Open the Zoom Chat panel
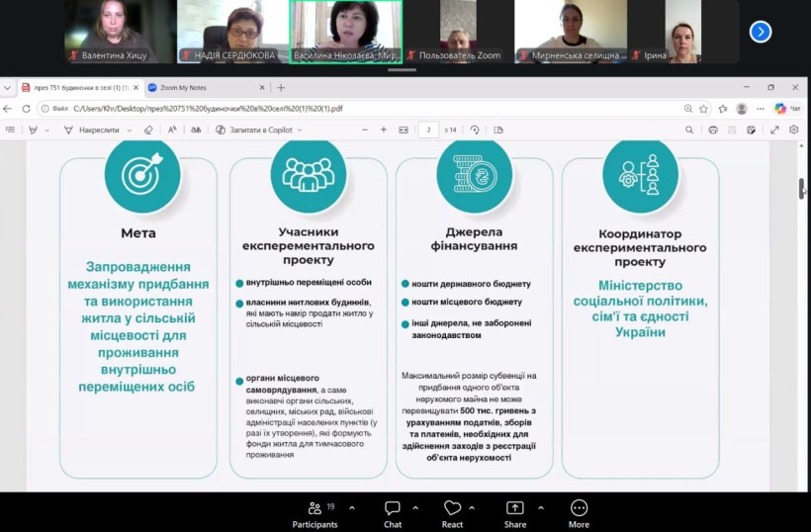Image resolution: width=811 pixels, height=532 pixels. (x=393, y=515)
